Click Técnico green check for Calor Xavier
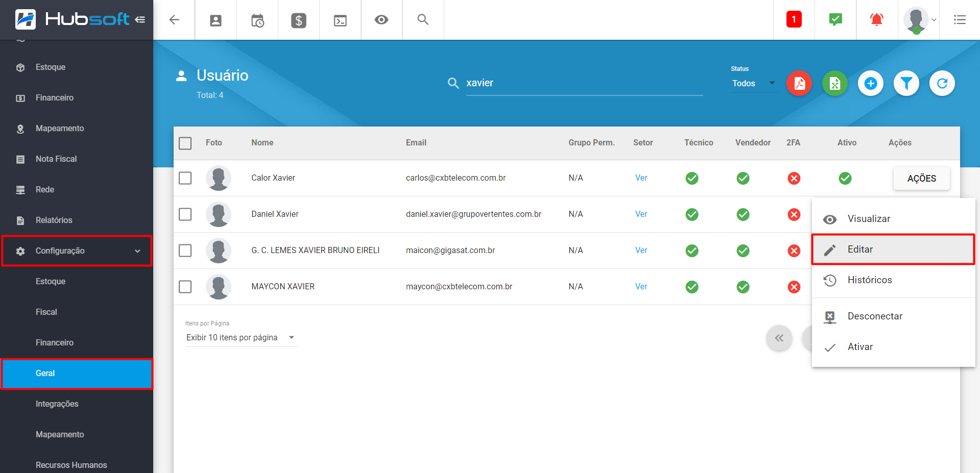This screenshot has height=473, width=980. [692, 178]
